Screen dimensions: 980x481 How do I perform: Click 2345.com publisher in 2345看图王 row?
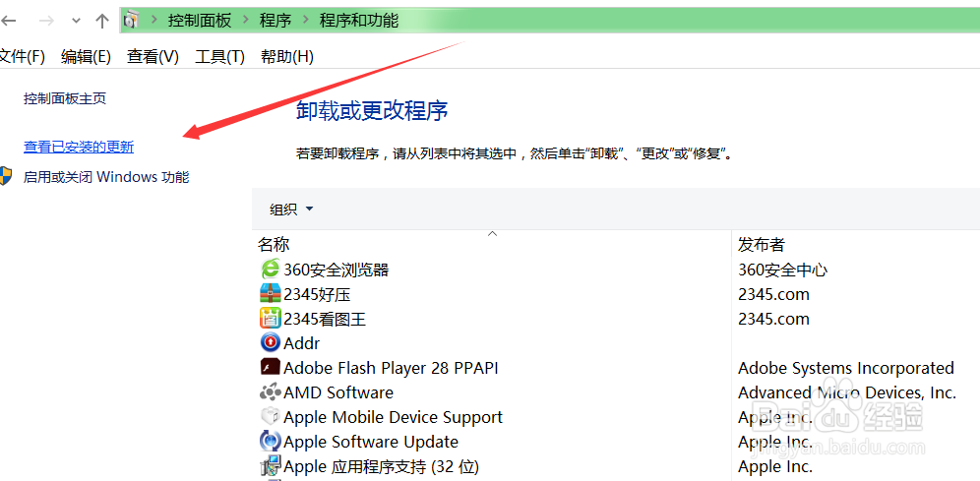point(773,320)
